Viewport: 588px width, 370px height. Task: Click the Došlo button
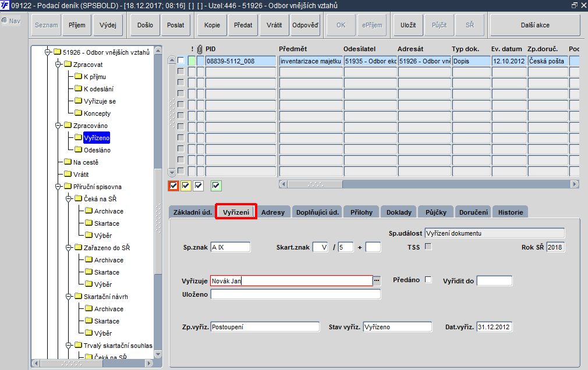145,25
